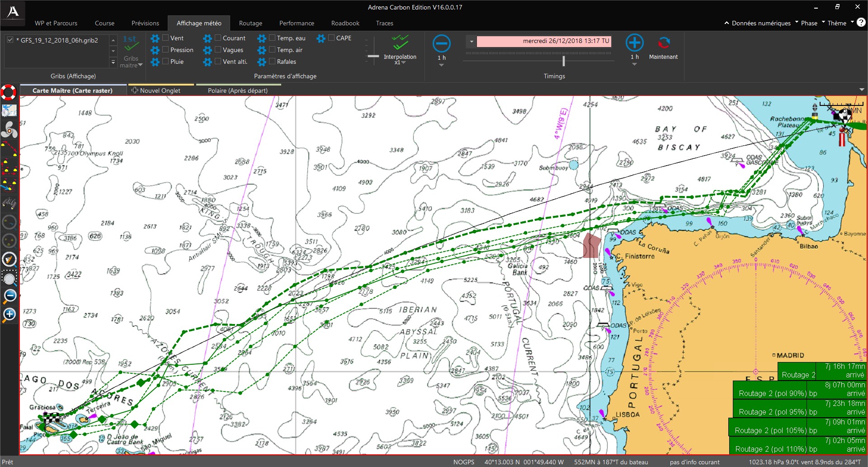Step time forward one hour (plus)
The height and width of the screenshot is (467, 868).
pos(634,43)
